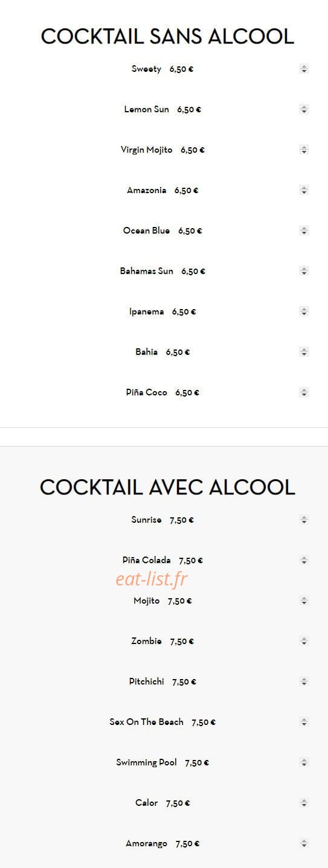Click the Ocean Blue quantity stepper
The height and width of the screenshot is (868, 328).
(304, 231)
